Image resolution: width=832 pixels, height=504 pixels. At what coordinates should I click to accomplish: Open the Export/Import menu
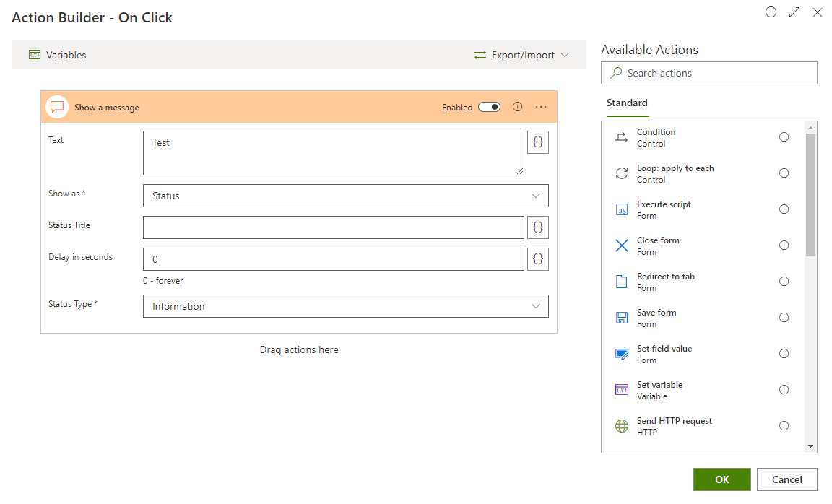point(521,55)
